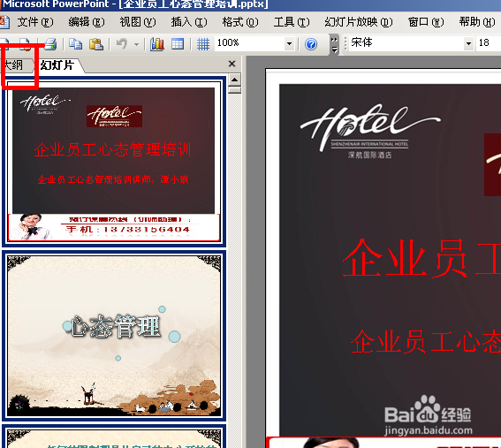Image resolution: width=501 pixels, height=448 pixels.
Task: Open the Undo history dropdown arrow
Action: point(136,44)
